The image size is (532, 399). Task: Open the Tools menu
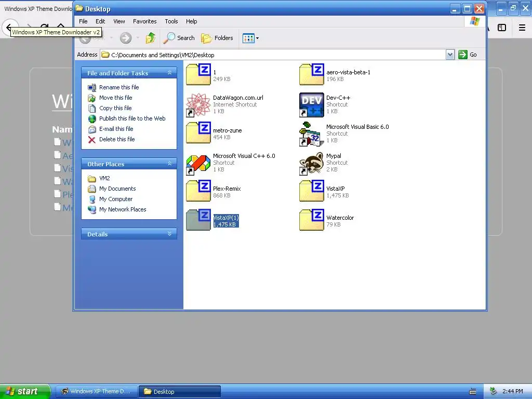coord(171,21)
